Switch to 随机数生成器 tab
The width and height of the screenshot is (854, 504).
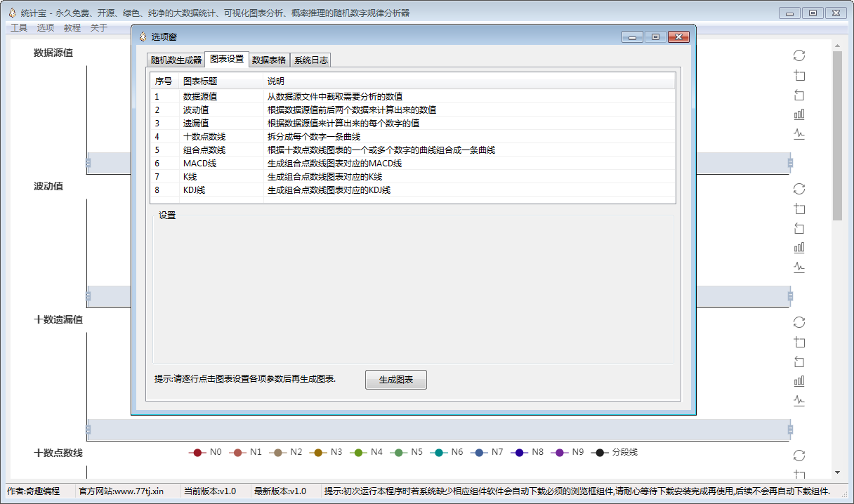coord(176,60)
